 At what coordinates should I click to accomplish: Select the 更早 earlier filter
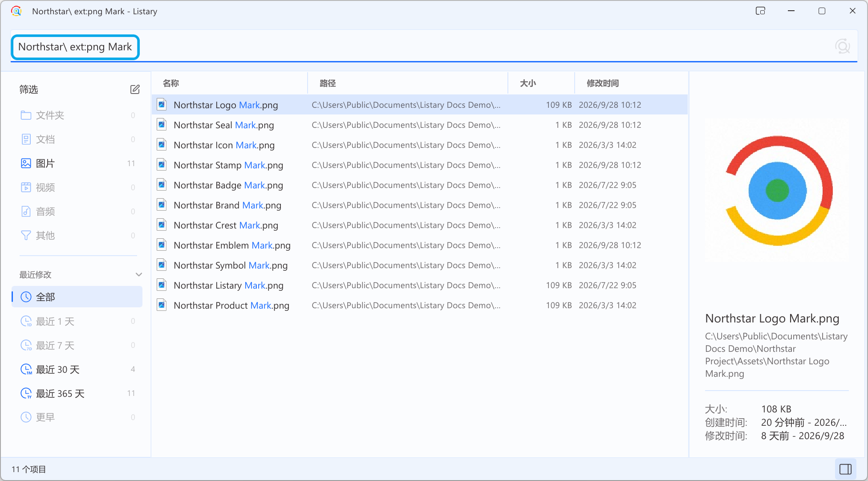(77, 417)
